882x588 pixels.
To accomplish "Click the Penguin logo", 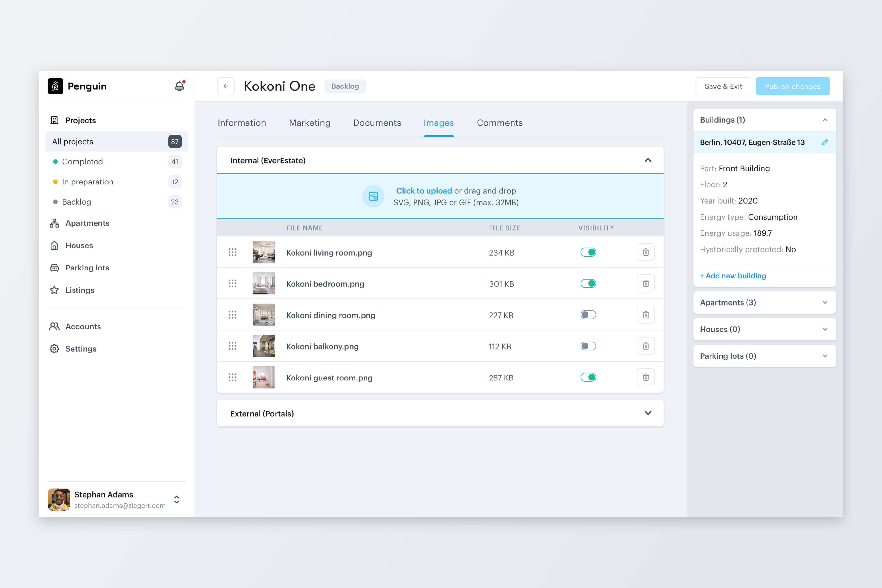I will pos(55,86).
